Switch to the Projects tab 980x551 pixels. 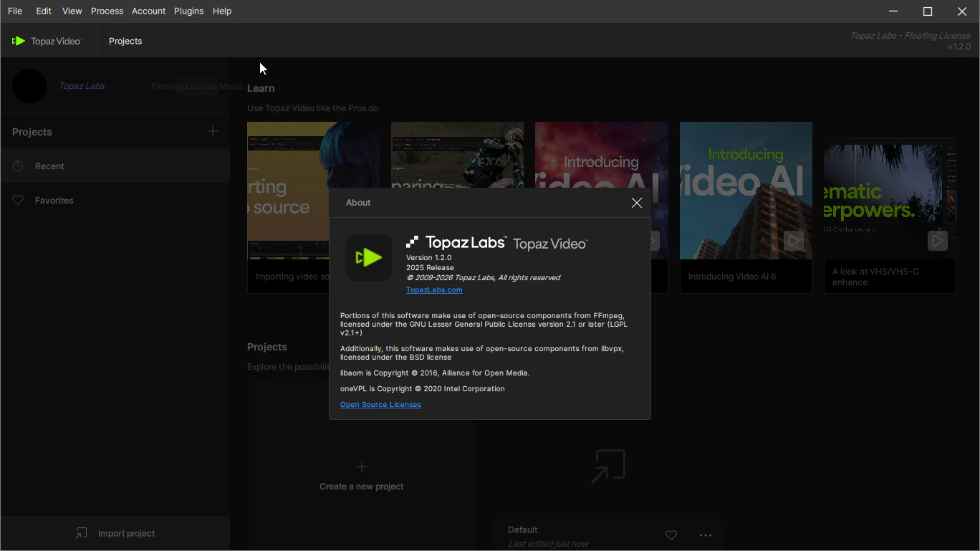[x=125, y=42]
